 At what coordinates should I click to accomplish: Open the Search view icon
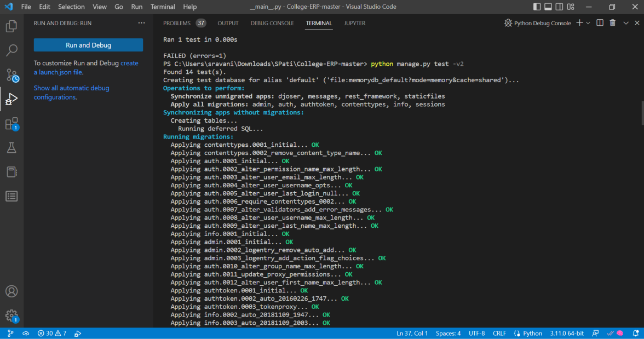tap(12, 51)
